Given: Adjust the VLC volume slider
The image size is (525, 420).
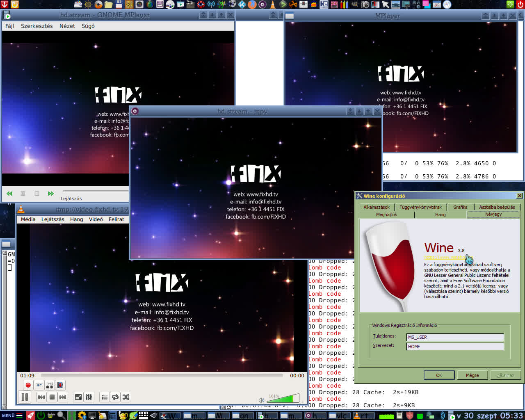Looking at the screenshot, I should tap(283, 398).
